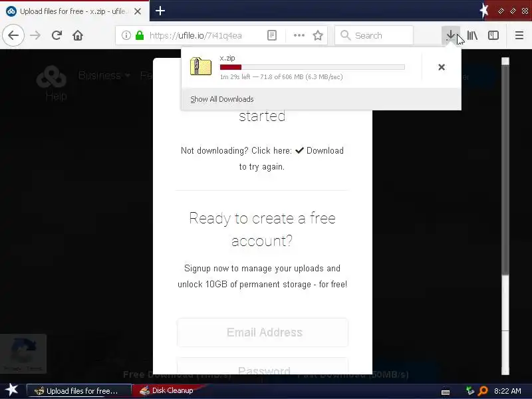Open a new browser tab

tap(160, 11)
